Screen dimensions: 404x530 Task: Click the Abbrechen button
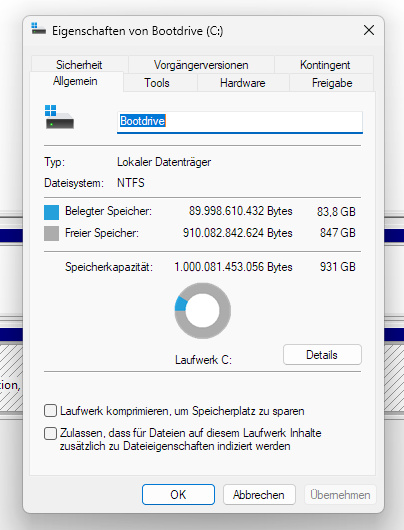(259, 495)
